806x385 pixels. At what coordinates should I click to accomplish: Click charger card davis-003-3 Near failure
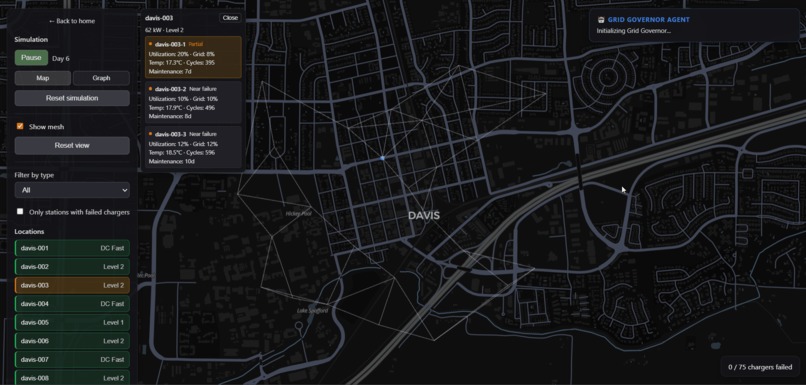coord(193,147)
